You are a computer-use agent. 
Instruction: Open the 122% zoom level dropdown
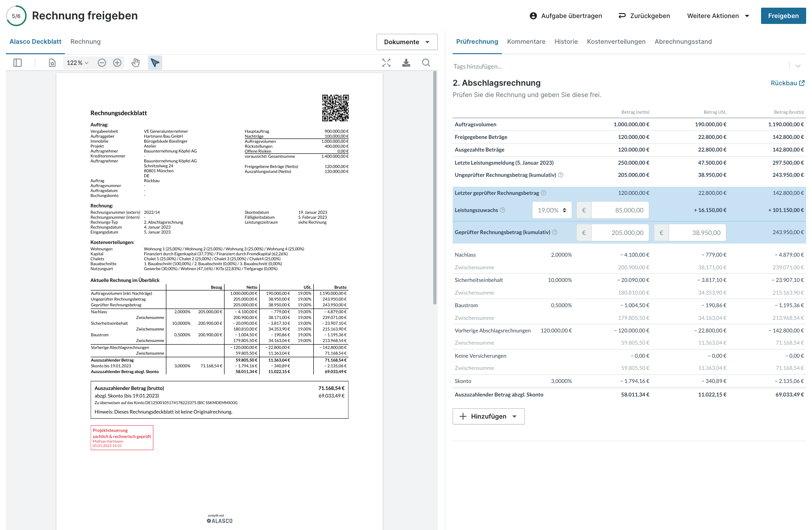(78, 63)
